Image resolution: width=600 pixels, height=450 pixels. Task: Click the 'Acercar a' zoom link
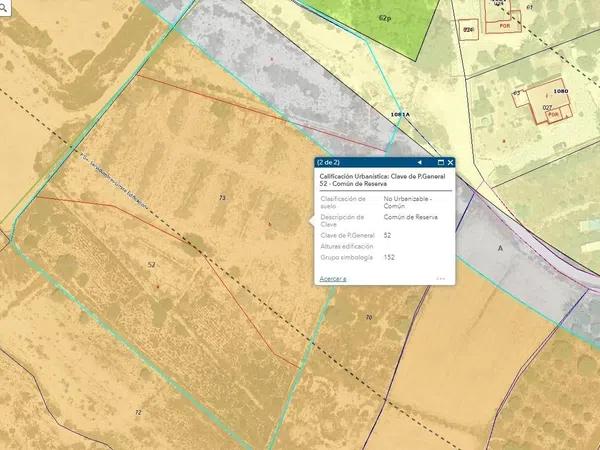333,278
